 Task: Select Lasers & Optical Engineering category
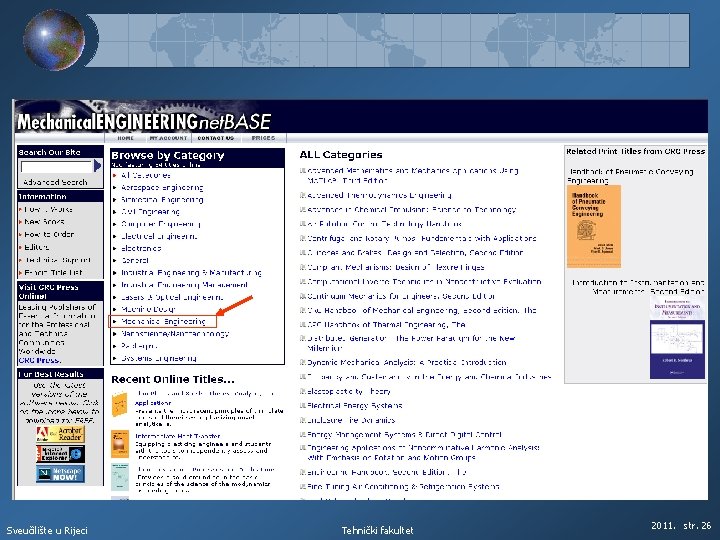click(172, 297)
